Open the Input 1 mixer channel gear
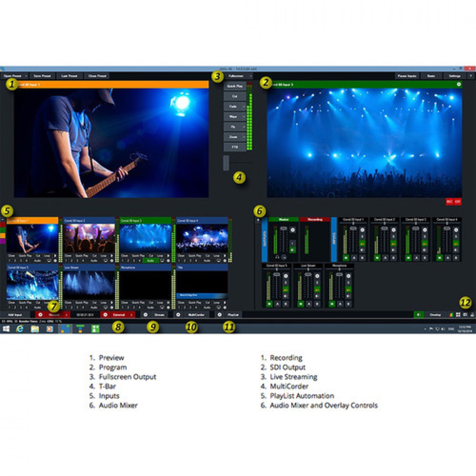Image resolution: width=476 pixels, height=476 pixels. coord(362,230)
